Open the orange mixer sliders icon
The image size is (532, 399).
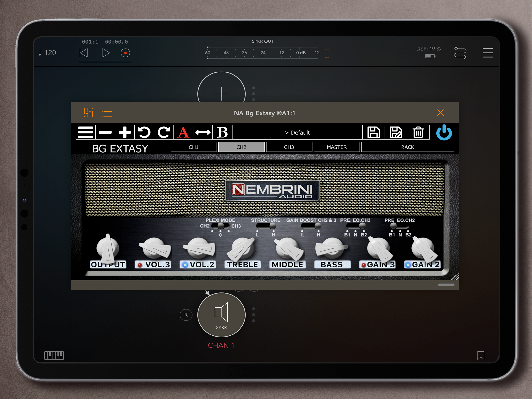[x=89, y=113]
